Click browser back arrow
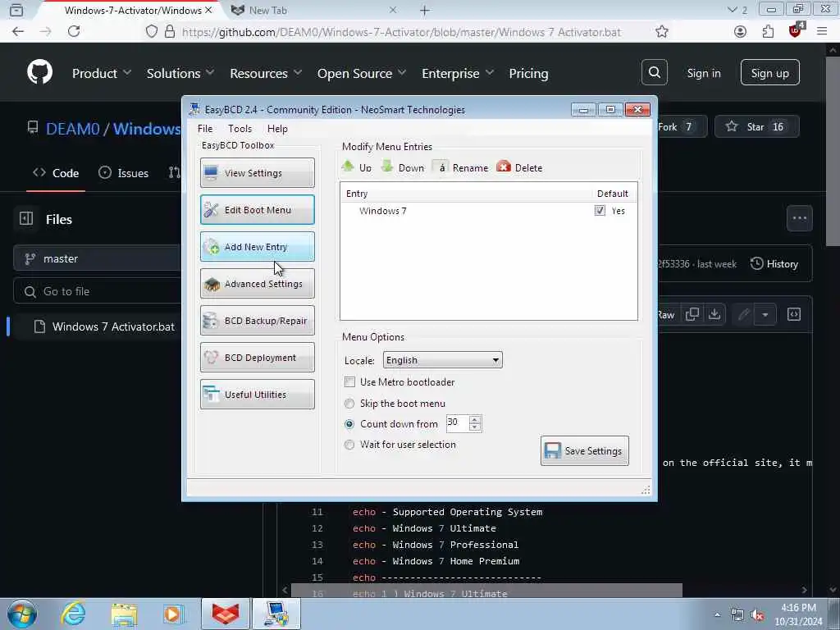The height and width of the screenshot is (630, 840). 18,32
